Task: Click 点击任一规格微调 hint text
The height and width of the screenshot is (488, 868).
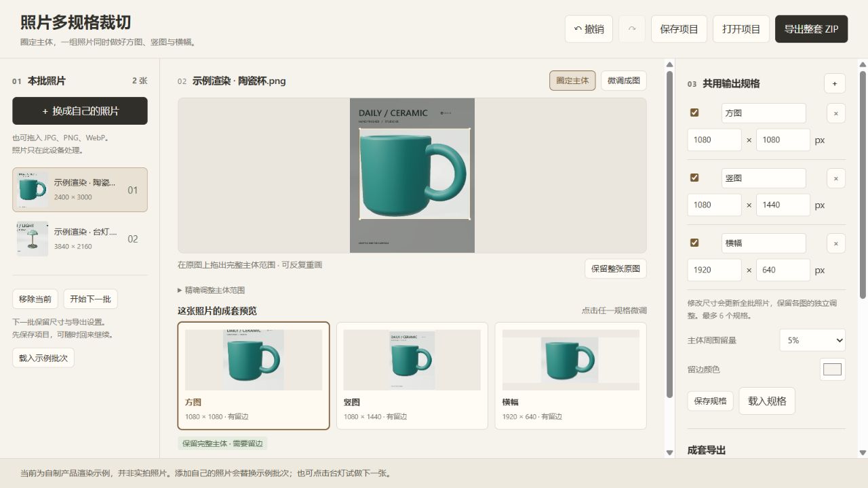Action: tap(614, 310)
